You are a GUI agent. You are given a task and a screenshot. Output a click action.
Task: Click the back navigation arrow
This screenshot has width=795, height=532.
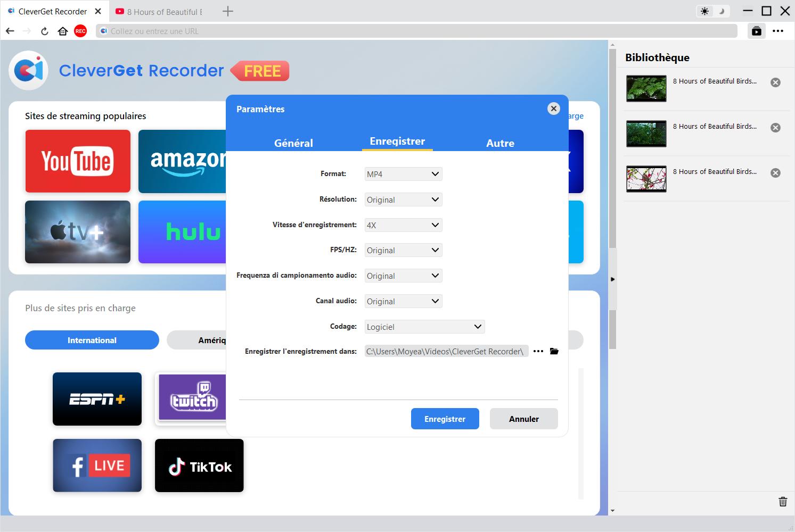click(10, 31)
